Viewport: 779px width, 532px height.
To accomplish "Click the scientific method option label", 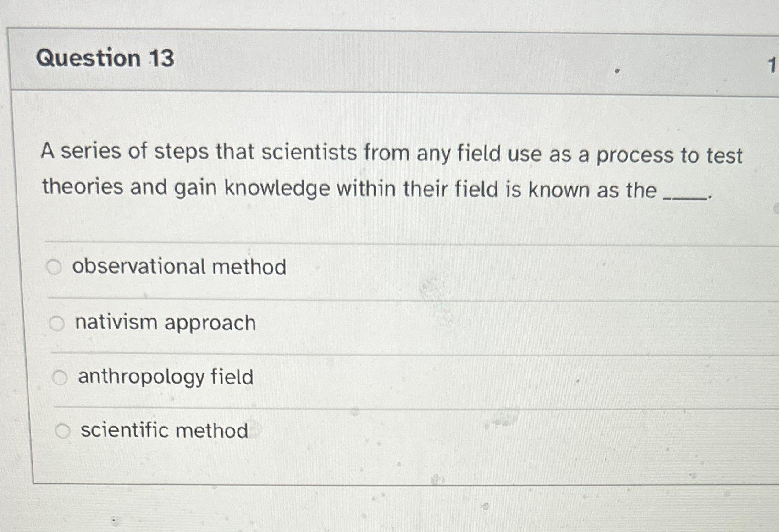I will pos(163,430).
